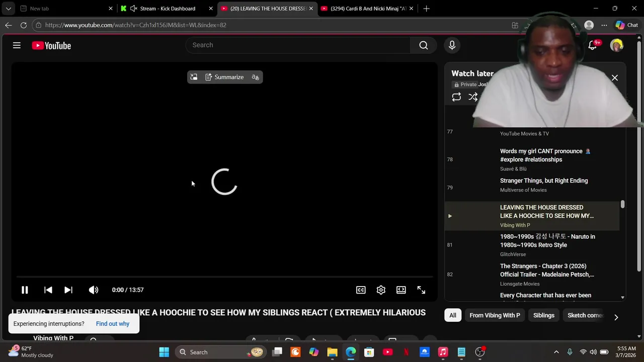Screen dimensions: 644x362
Task: Select the 'From Vibing With P' chip
Action: click(495, 315)
